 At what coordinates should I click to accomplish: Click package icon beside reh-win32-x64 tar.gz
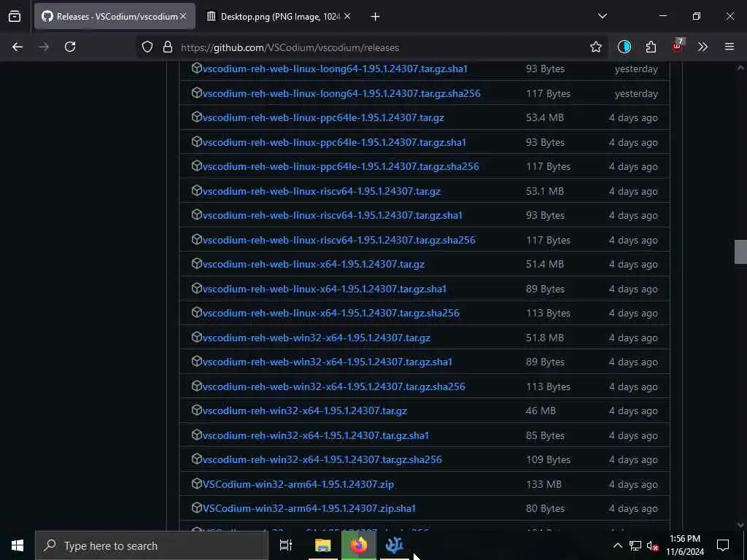click(x=196, y=410)
